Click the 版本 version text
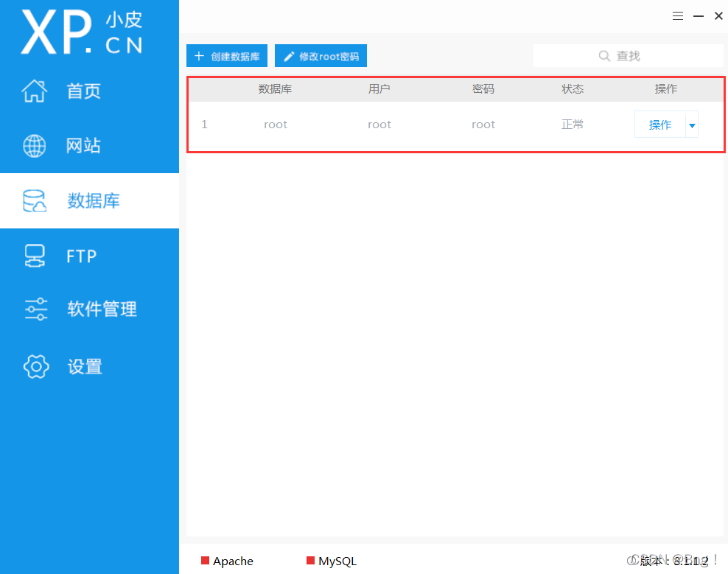This screenshot has height=574, width=728. [x=674, y=561]
